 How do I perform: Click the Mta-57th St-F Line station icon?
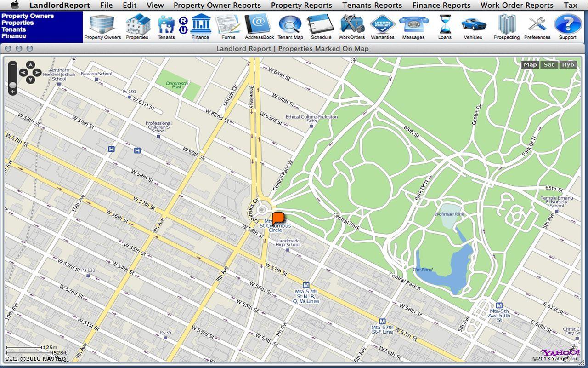382,322
